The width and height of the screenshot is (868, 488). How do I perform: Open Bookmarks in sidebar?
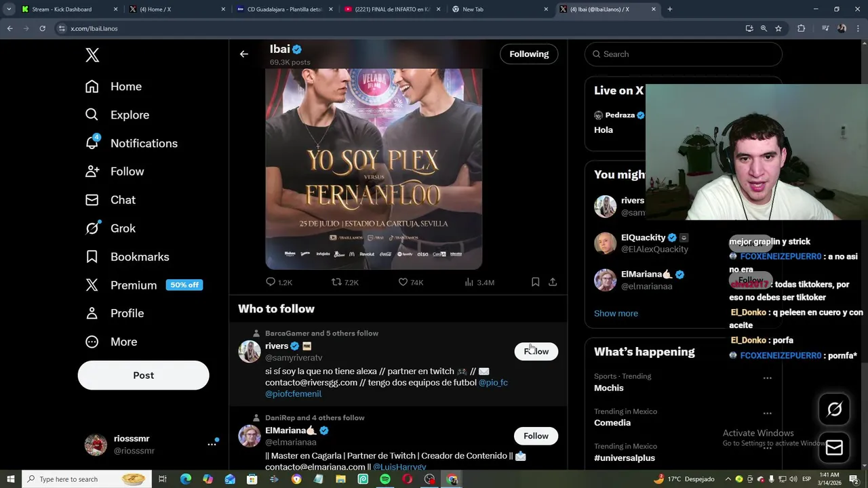[127, 257]
